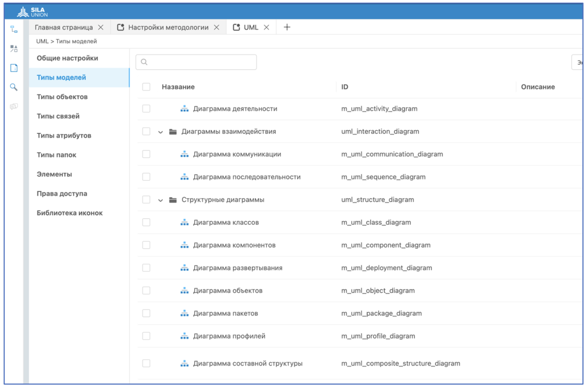Toggle the select-all checkbox in table header
The width and height of the screenshot is (588, 388).
pos(146,87)
